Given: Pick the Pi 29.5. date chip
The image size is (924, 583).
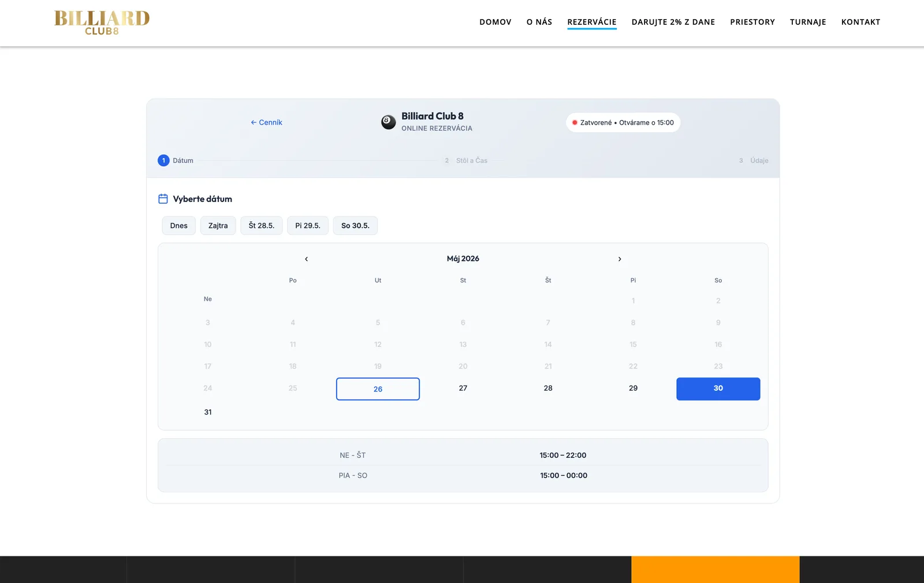Looking at the screenshot, I should coord(308,226).
